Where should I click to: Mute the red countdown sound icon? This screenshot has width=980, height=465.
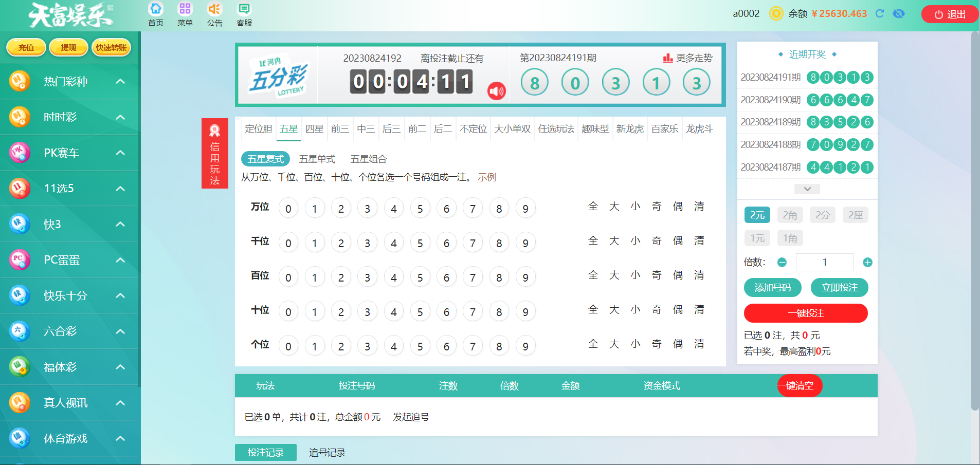[496, 91]
